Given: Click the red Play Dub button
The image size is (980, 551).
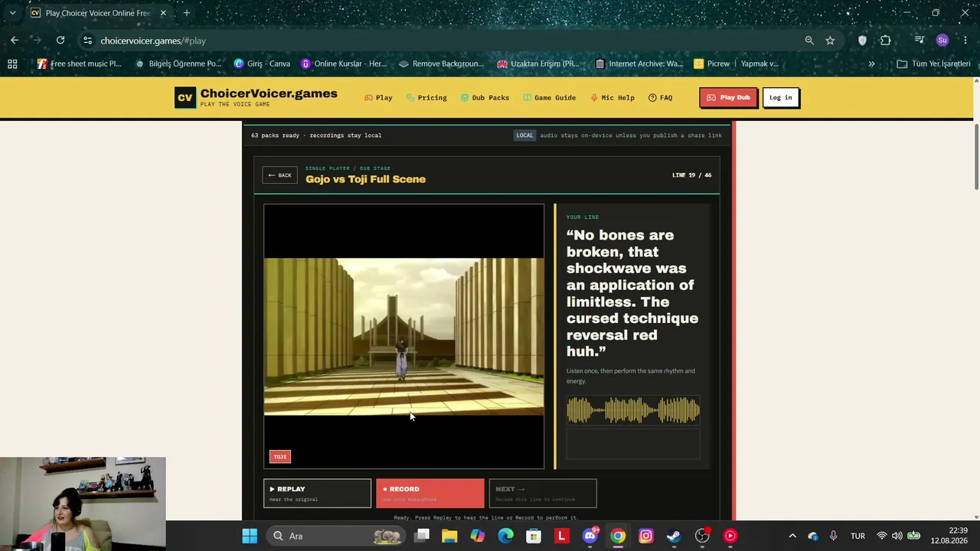Looking at the screenshot, I should 728,97.
